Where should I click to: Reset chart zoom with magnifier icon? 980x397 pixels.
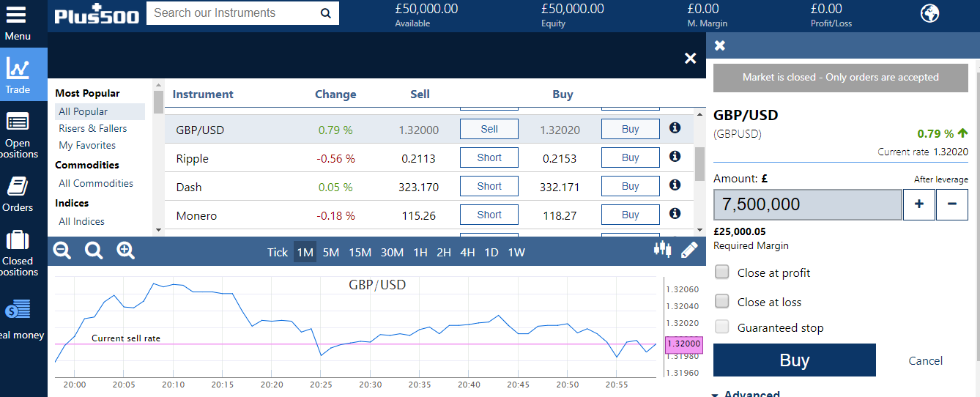point(94,251)
